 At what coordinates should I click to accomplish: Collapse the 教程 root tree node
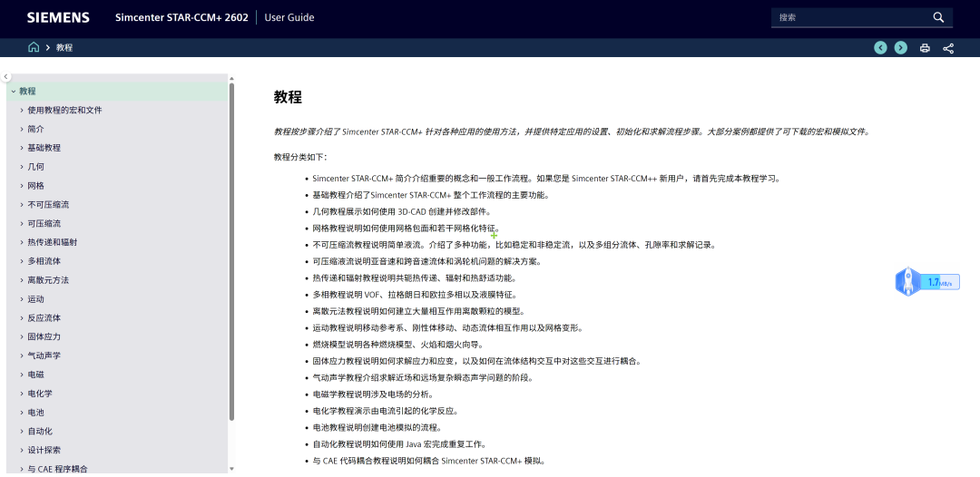[x=13, y=92]
